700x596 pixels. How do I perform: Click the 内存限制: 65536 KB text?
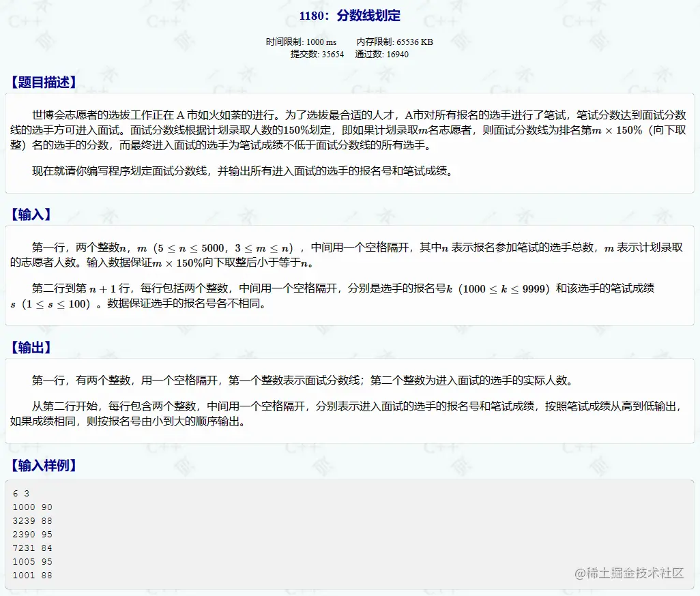coord(394,42)
